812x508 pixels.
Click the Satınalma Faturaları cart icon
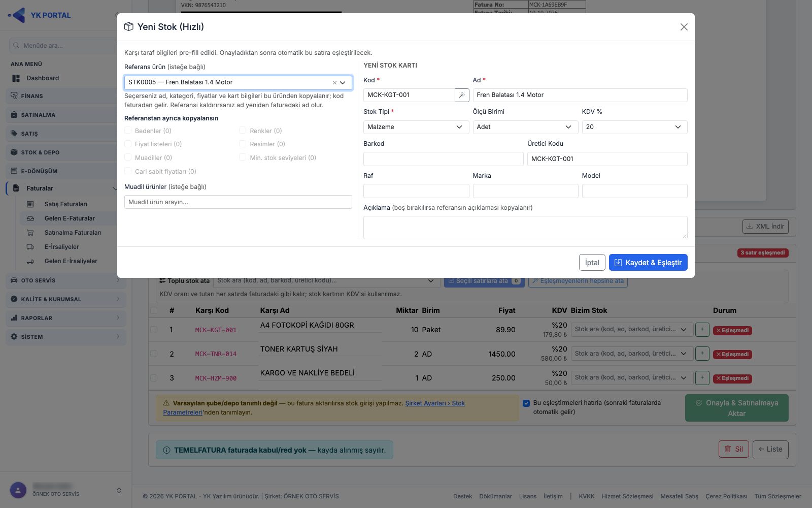pos(30,233)
